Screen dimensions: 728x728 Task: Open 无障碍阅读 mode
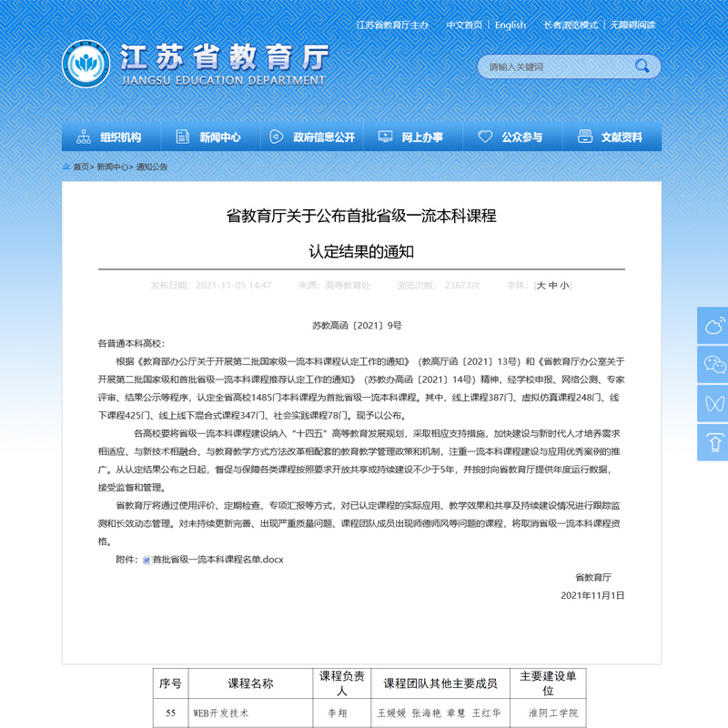(x=632, y=25)
